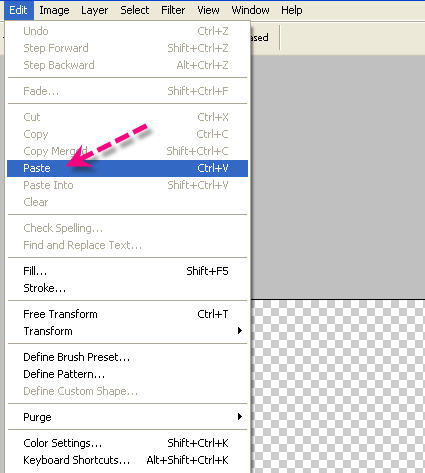
Task: Close the open Edit menu
Action: point(18,10)
